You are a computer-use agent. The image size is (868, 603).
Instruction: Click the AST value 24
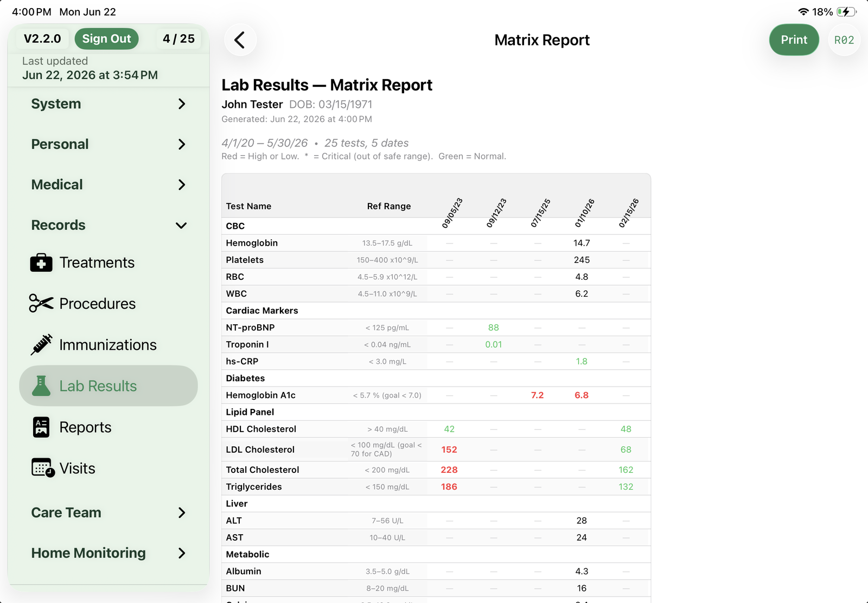pos(582,537)
